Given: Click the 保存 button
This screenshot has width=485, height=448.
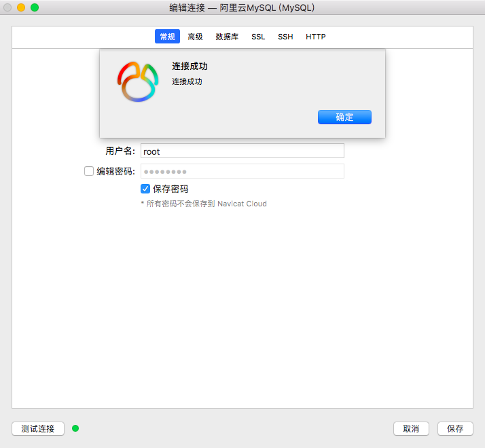Looking at the screenshot, I should [x=455, y=428].
